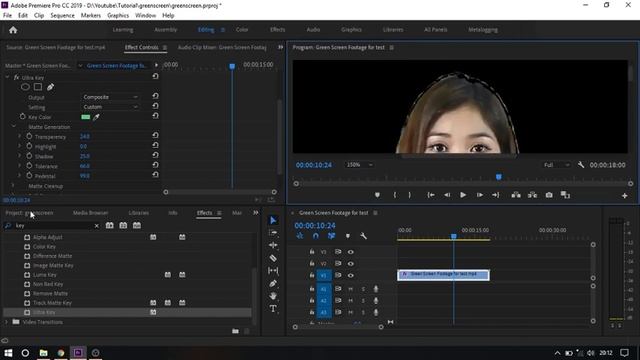Screen dimensions: 640x360
Task: Select Ultra Key in effects list
Action: click(44, 312)
